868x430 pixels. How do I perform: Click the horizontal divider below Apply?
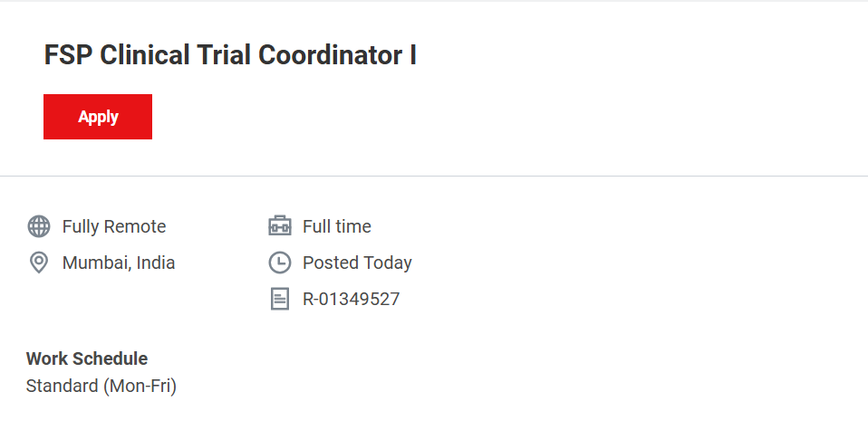(x=434, y=176)
